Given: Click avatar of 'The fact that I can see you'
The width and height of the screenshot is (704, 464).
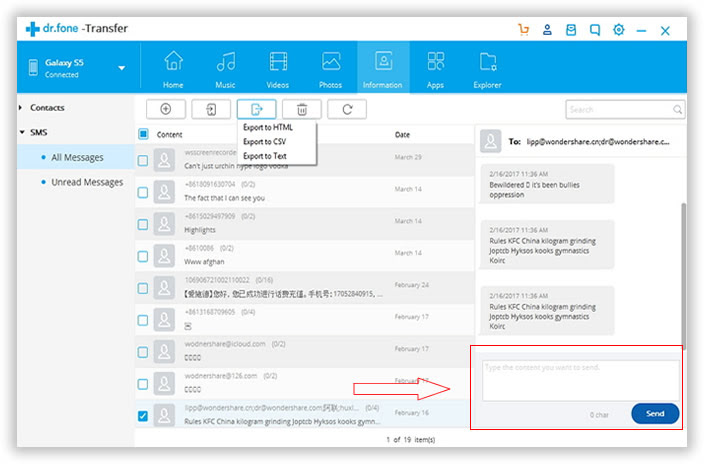Looking at the screenshot, I should 164,192.
